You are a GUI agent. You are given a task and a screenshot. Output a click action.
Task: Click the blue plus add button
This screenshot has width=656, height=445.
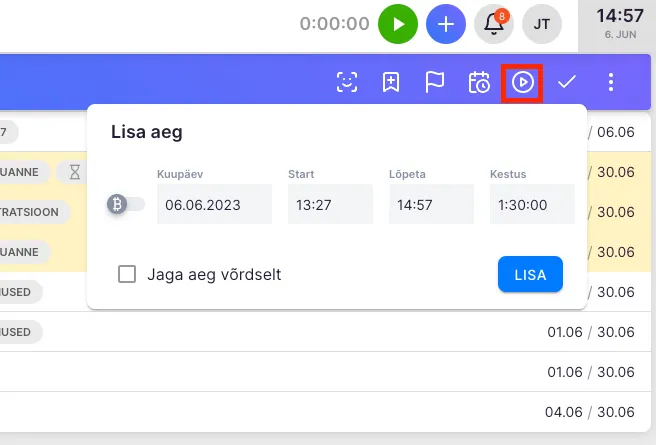(445, 23)
